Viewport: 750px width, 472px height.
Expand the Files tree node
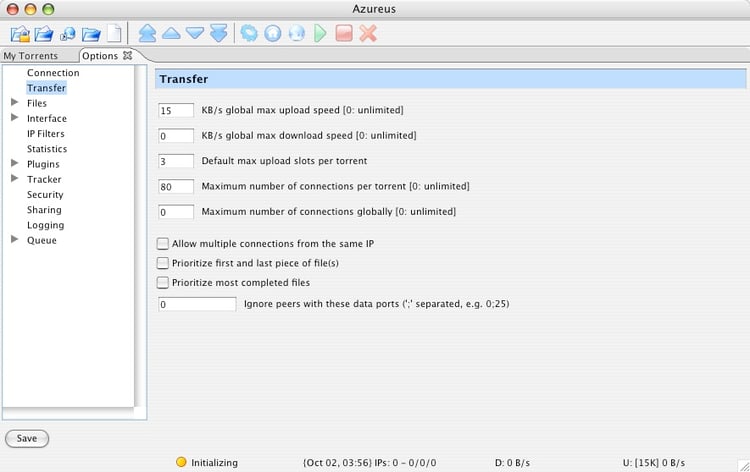[x=15, y=102]
